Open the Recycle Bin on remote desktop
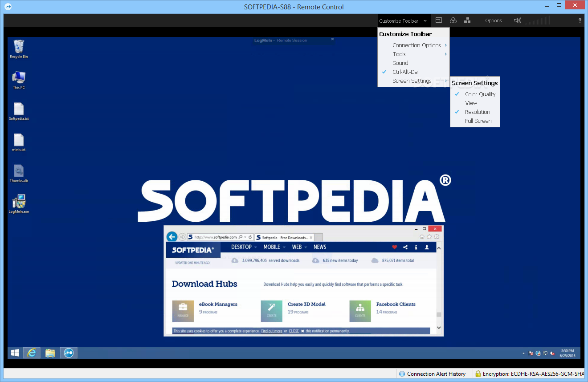 click(19, 49)
